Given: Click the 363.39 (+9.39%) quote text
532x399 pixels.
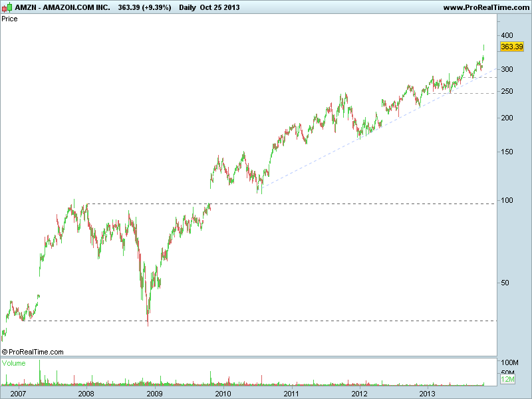Looking at the screenshot, I should pos(144,7).
